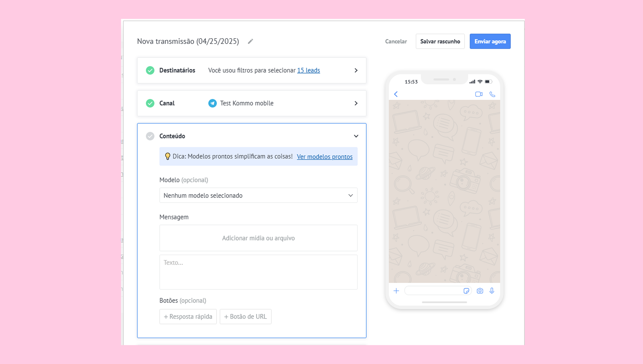The image size is (643, 364).
Task: Tap the plus icon in phone preview
Action: point(396,291)
